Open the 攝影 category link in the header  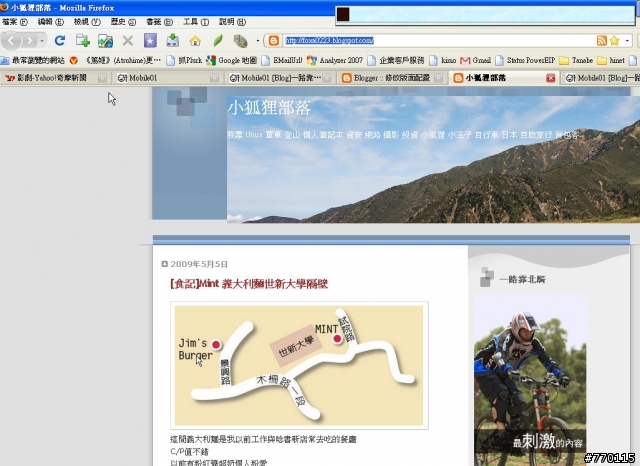[x=391, y=135]
